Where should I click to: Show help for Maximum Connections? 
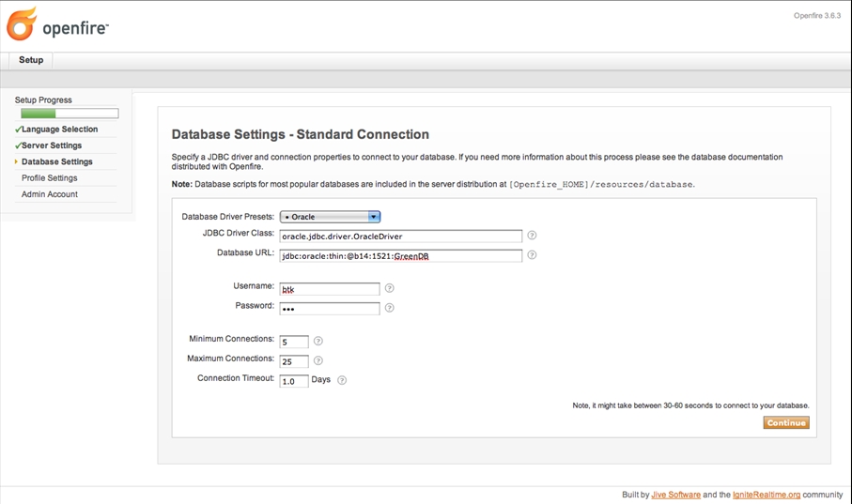coord(318,360)
